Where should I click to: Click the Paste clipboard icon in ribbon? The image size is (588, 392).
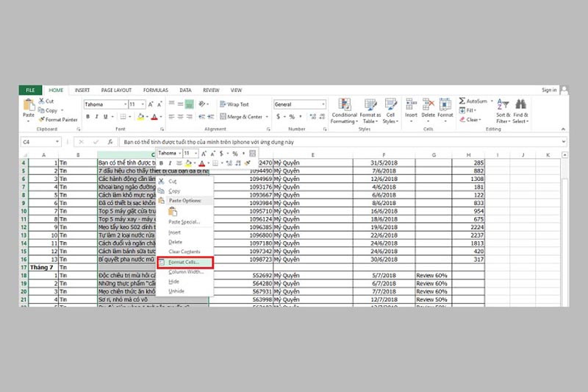click(29, 104)
